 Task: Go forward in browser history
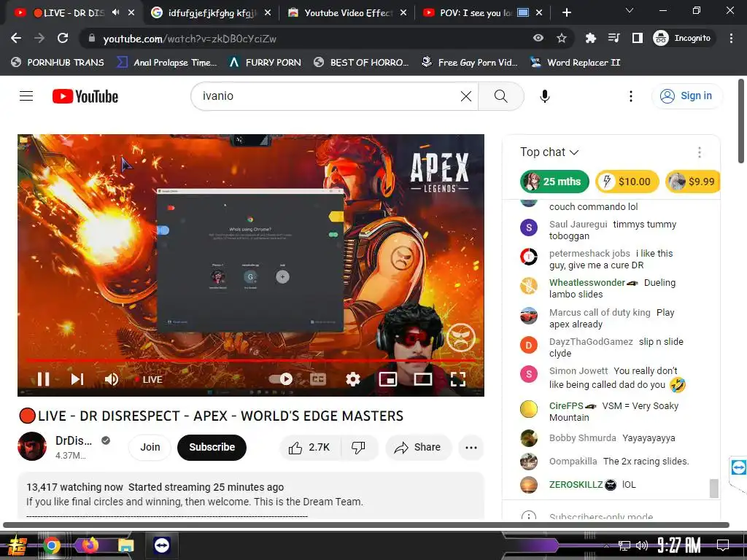pyautogui.click(x=39, y=38)
